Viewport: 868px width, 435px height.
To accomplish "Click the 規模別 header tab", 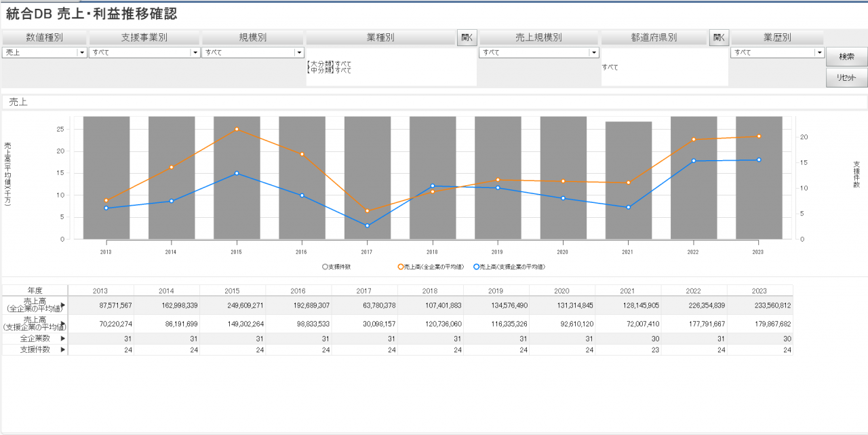I will (x=252, y=37).
